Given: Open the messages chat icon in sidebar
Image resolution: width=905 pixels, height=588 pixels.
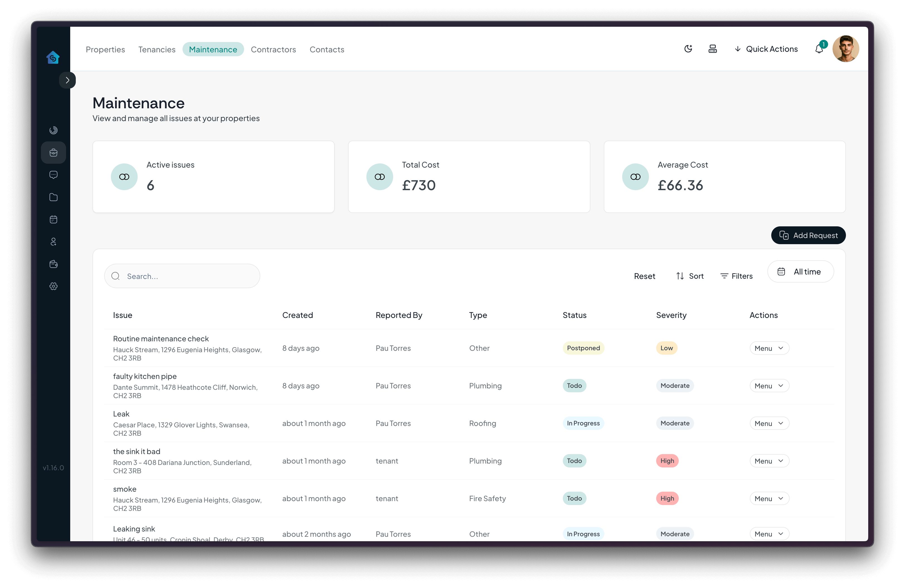Looking at the screenshot, I should click(x=53, y=175).
